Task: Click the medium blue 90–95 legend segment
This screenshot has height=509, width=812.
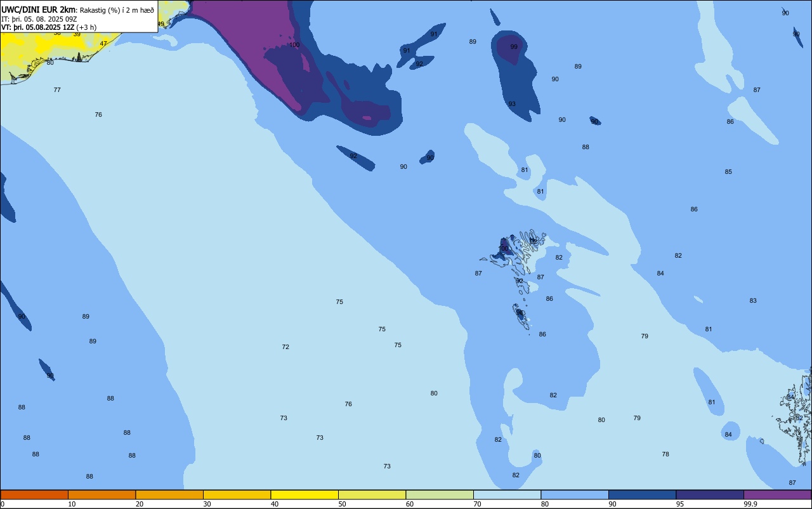Action: tap(642, 494)
